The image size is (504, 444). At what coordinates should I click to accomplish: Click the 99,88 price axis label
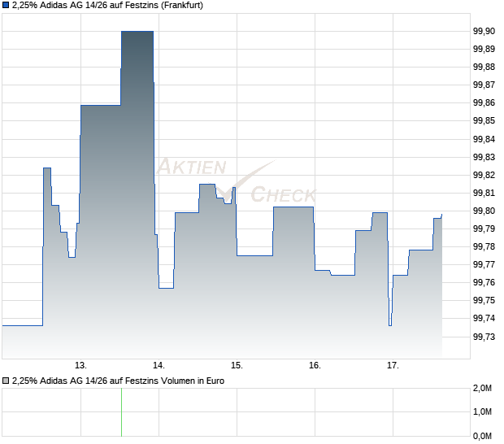click(484, 67)
